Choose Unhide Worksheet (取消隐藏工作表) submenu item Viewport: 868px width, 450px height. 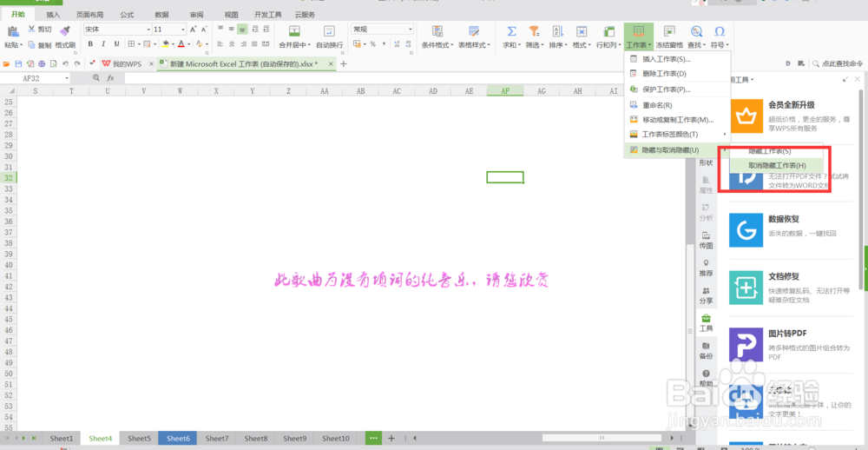(777, 165)
